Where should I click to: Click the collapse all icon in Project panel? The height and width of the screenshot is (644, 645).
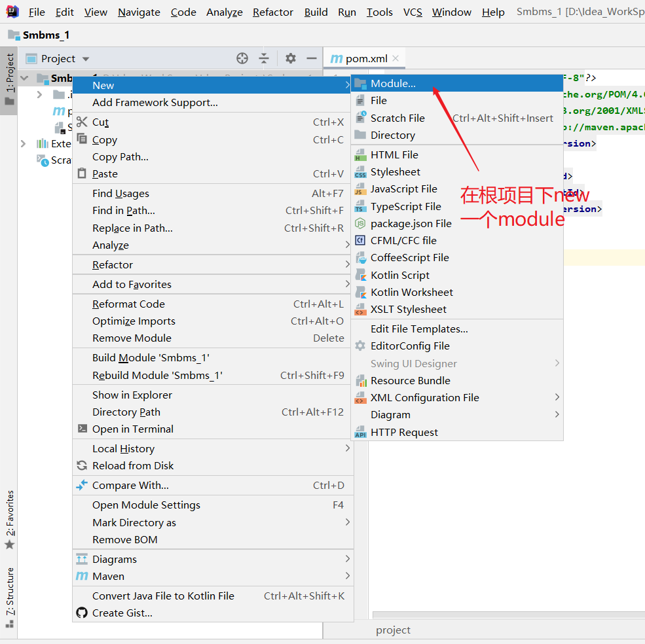[x=264, y=58]
